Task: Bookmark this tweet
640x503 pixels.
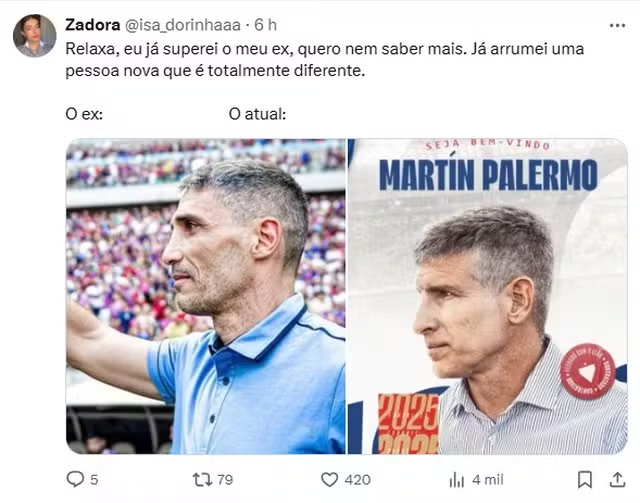Action: pos(584,480)
